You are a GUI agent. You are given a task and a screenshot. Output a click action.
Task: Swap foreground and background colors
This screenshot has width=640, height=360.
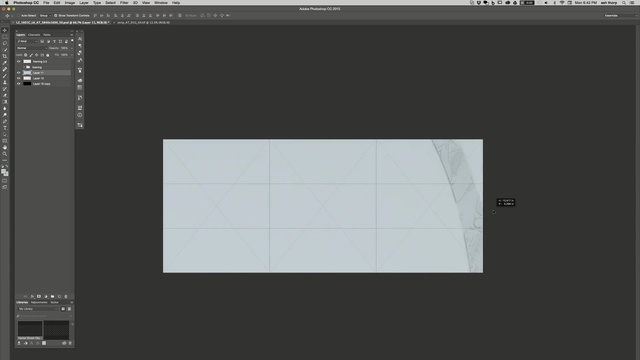coord(7,167)
